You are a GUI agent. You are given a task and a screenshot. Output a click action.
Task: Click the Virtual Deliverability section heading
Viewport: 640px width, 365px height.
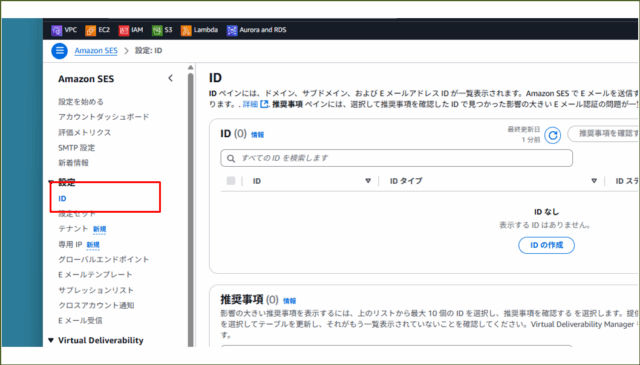pyautogui.click(x=101, y=340)
